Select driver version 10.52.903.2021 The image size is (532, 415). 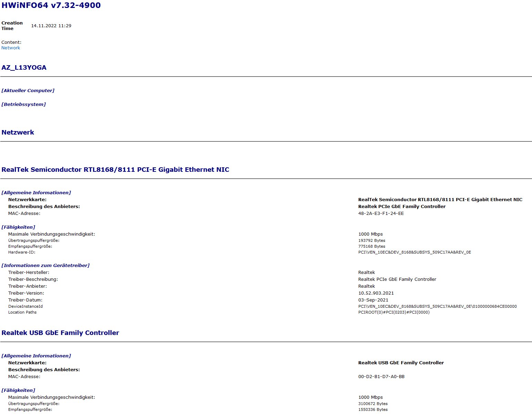[376, 293]
